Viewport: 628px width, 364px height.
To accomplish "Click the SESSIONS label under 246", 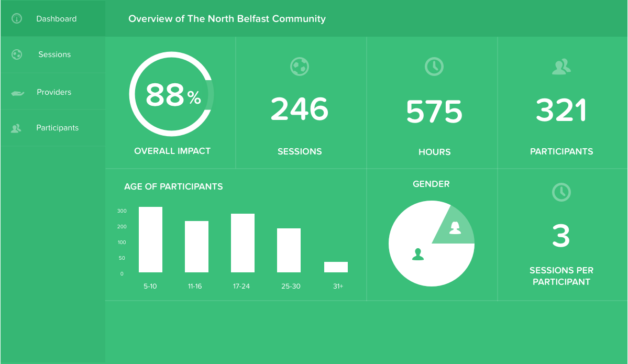I will 300,151.
